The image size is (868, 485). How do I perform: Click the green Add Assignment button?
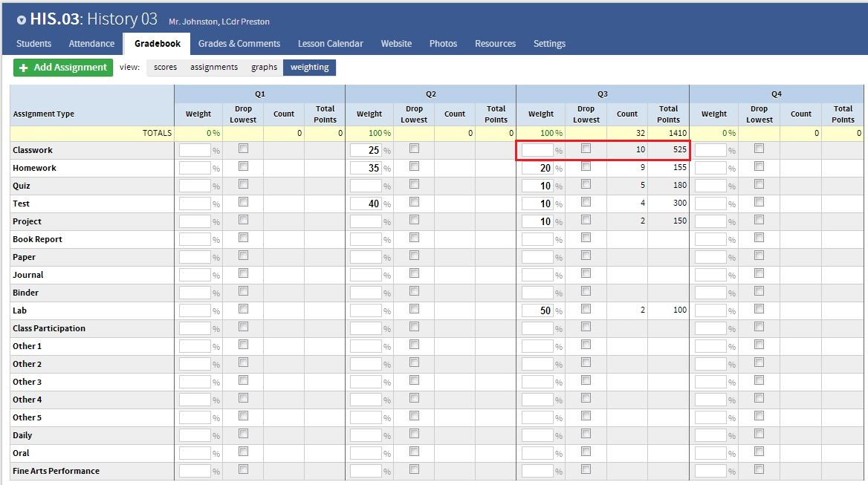pos(63,68)
